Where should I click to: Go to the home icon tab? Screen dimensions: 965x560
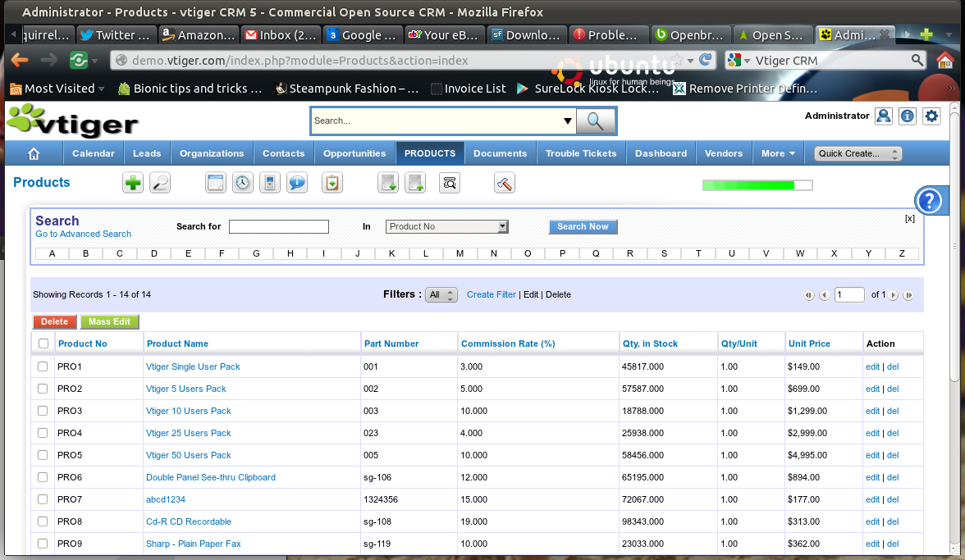click(34, 153)
